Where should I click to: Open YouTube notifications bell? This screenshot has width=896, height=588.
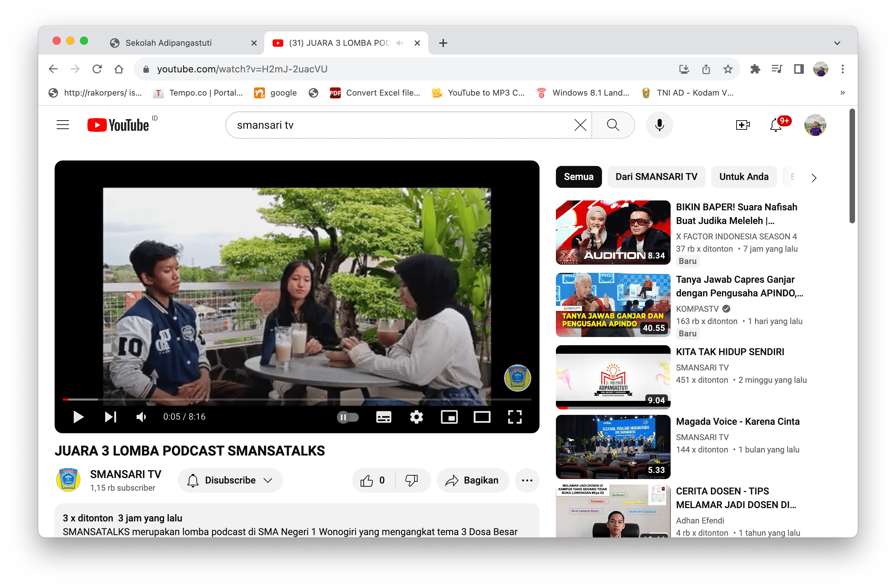(776, 125)
